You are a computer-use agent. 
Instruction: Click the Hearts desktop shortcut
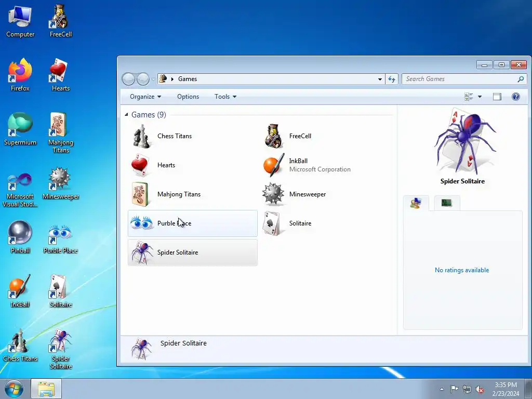click(x=61, y=75)
